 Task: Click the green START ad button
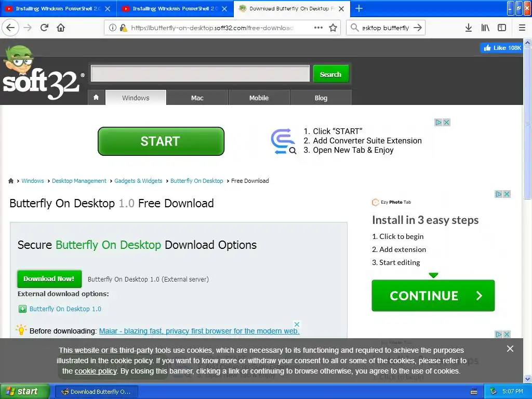click(x=161, y=141)
